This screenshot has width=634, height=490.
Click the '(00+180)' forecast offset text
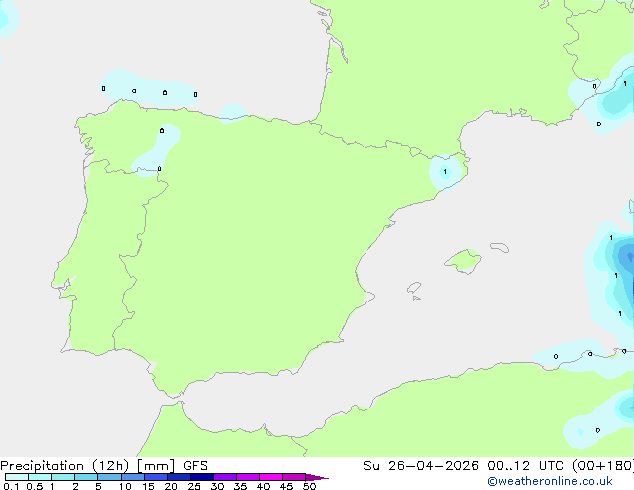tap(603, 466)
